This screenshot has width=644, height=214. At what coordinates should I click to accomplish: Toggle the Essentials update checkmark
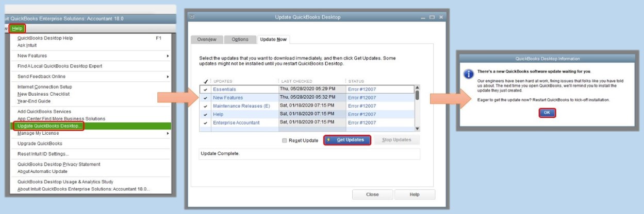click(x=205, y=90)
